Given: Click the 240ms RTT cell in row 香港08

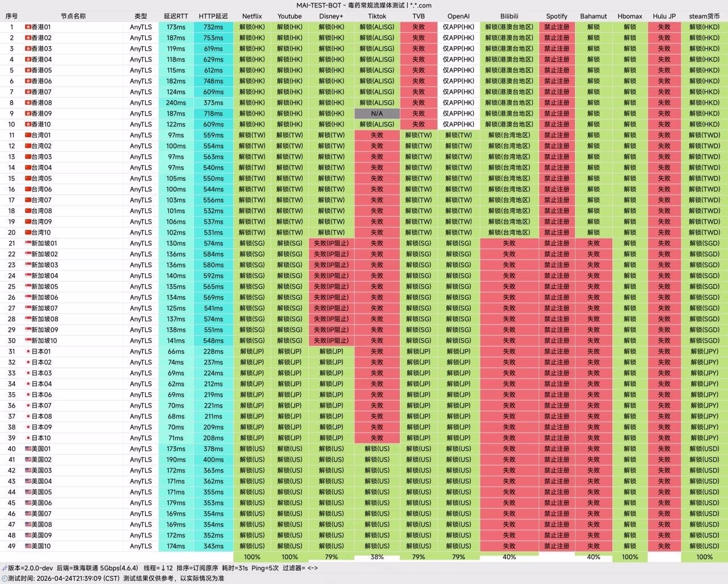Looking at the screenshot, I should point(176,102).
